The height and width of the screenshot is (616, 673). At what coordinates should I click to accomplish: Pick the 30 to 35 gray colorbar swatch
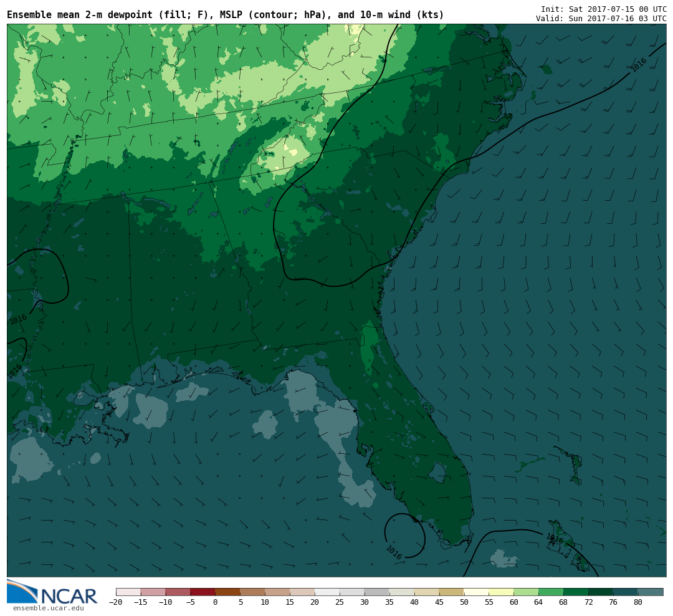pos(377,592)
